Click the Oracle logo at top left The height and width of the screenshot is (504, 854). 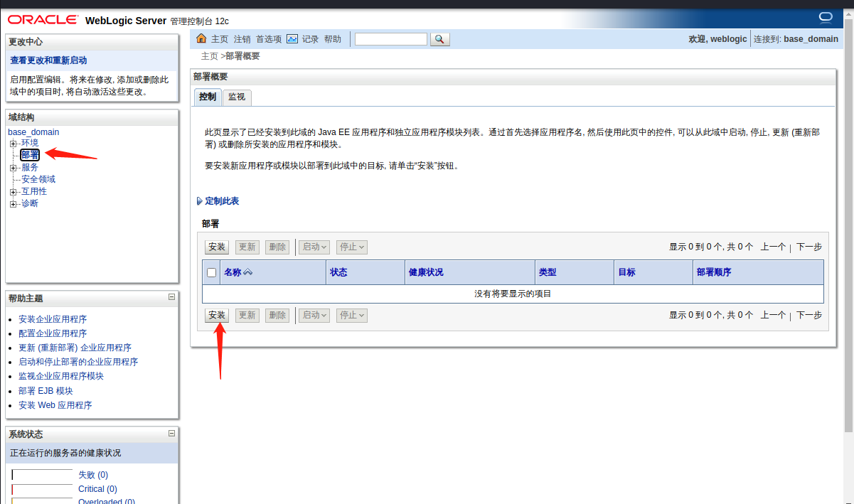point(42,20)
